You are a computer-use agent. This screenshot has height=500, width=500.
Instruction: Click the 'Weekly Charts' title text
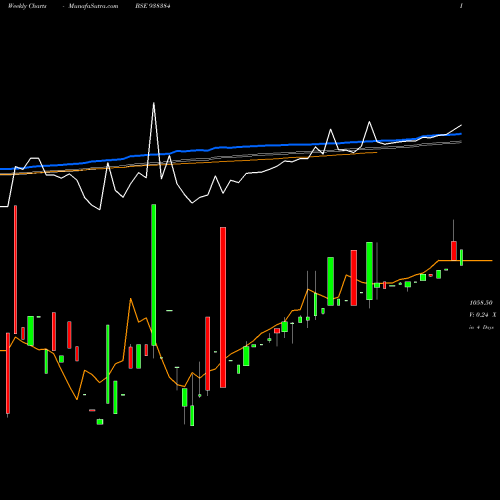(27, 6)
